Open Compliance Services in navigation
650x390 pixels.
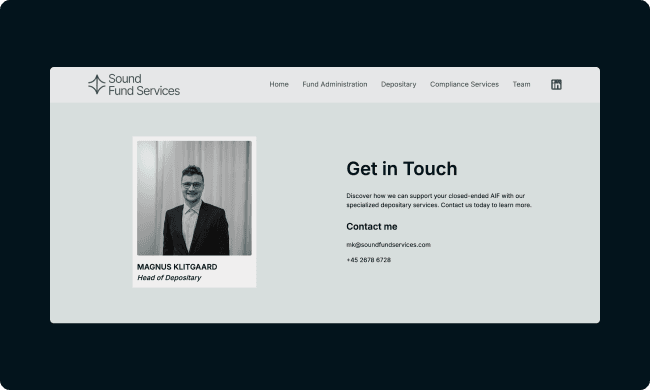pyautogui.click(x=464, y=84)
